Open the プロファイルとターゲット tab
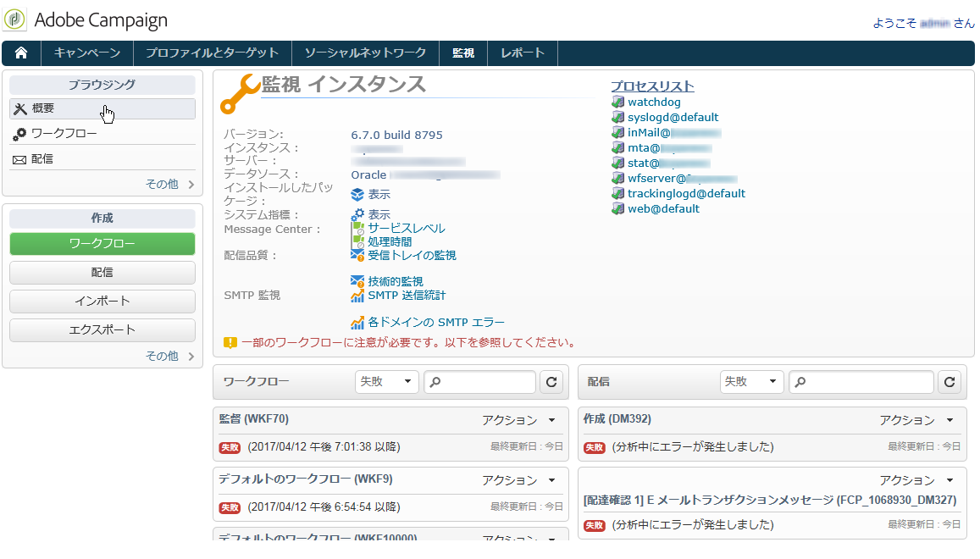Viewport: 980px width, 559px height. click(213, 53)
